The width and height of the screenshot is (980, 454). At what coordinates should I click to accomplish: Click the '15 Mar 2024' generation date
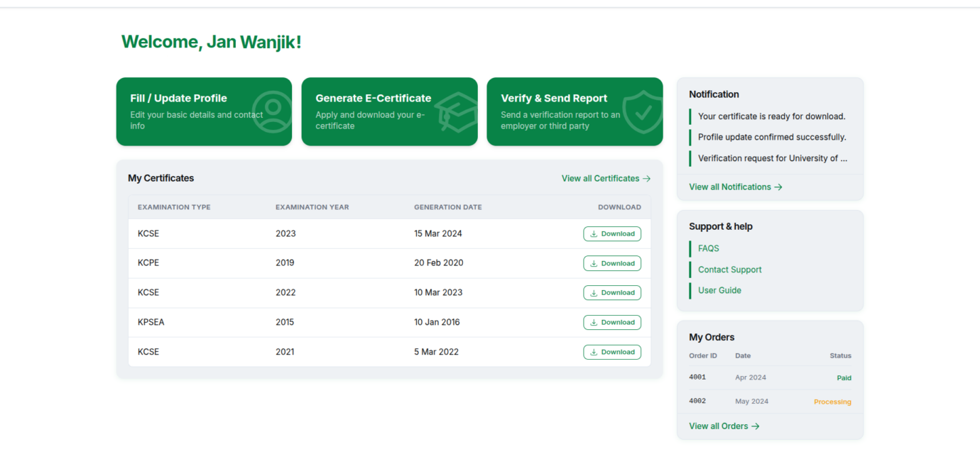tap(438, 233)
